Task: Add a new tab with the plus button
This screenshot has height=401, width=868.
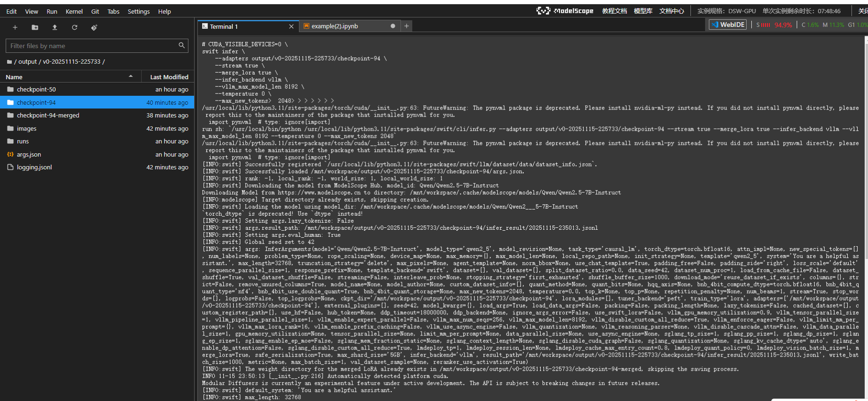Action: (x=407, y=26)
